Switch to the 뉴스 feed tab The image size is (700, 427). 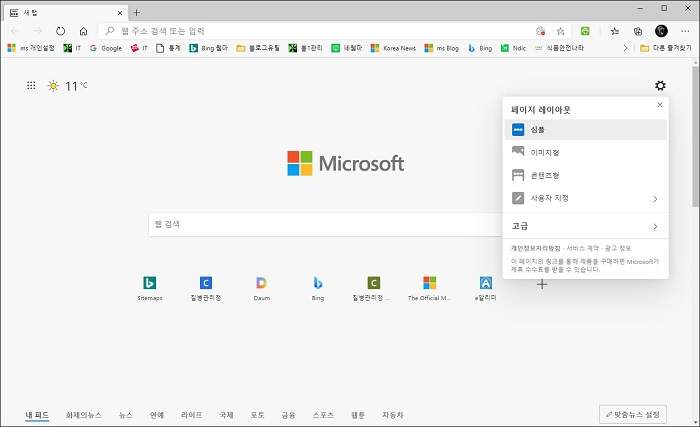[125, 415]
